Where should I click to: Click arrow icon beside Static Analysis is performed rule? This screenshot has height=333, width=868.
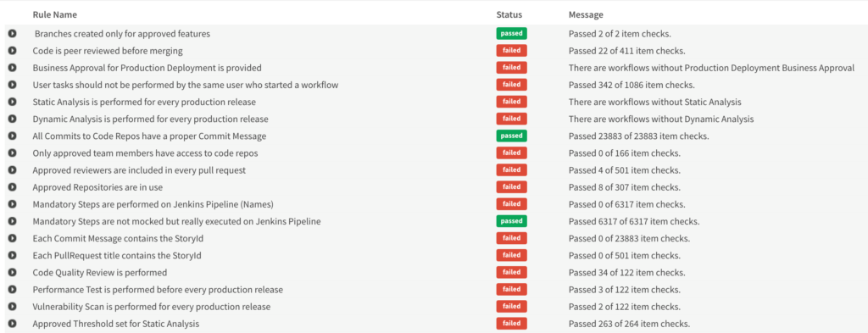click(x=12, y=102)
